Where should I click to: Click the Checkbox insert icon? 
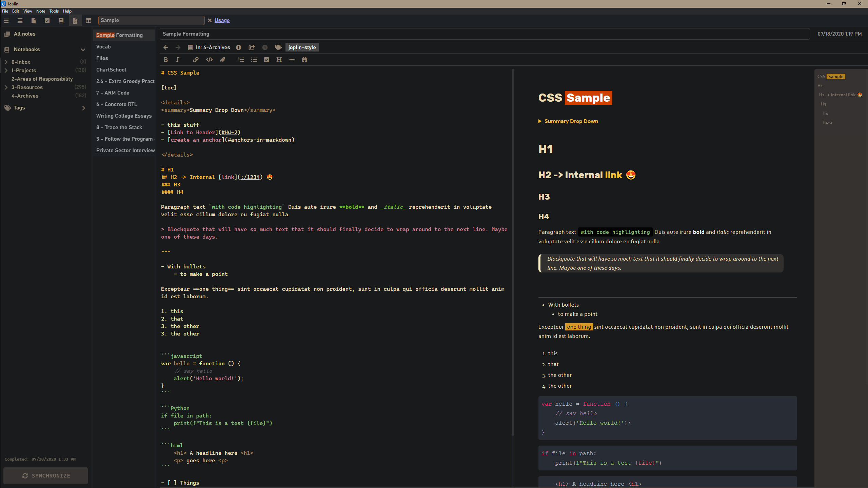[267, 60]
